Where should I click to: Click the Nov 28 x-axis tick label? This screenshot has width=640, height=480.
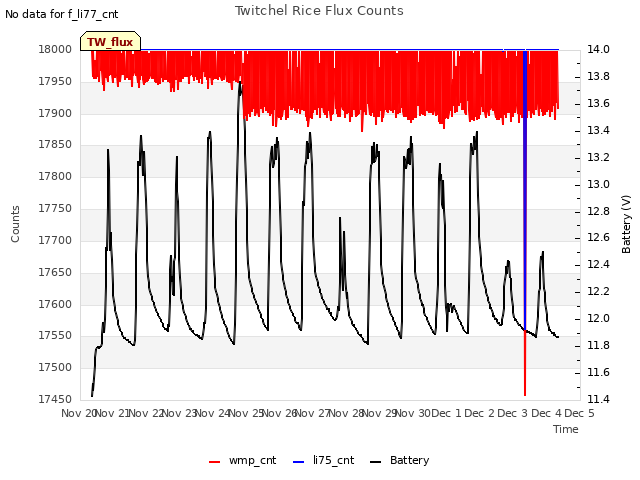pyautogui.click(x=346, y=413)
